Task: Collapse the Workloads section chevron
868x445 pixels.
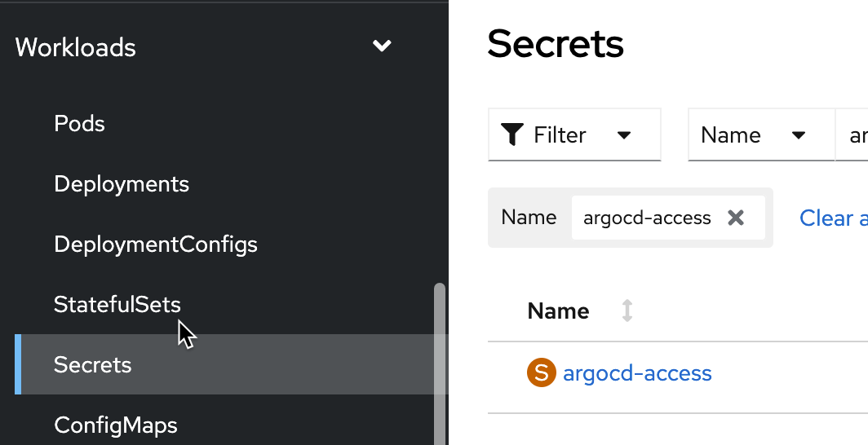Action: (382, 46)
